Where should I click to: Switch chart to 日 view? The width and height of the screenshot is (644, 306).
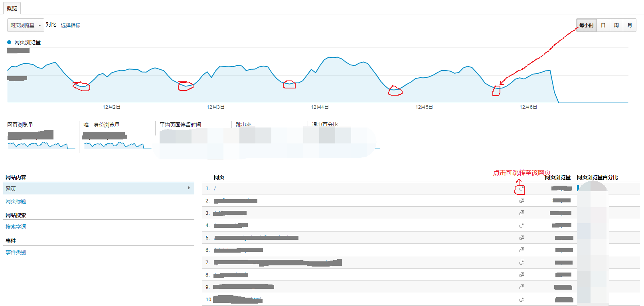[603, 25]
